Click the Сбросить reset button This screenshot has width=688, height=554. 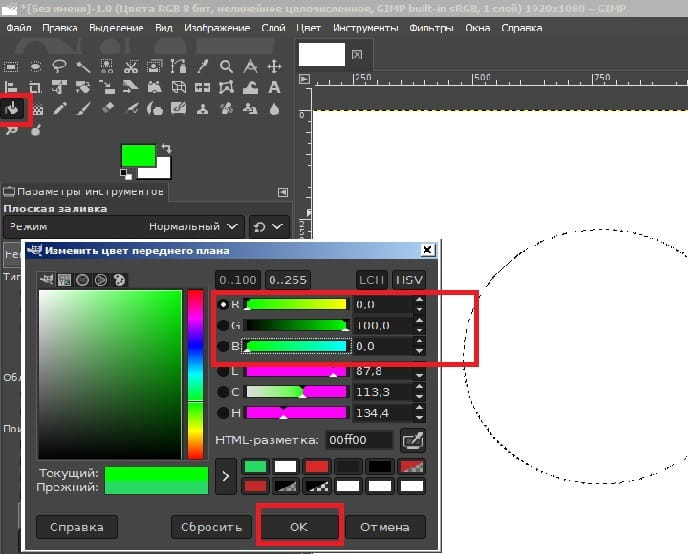212,526
